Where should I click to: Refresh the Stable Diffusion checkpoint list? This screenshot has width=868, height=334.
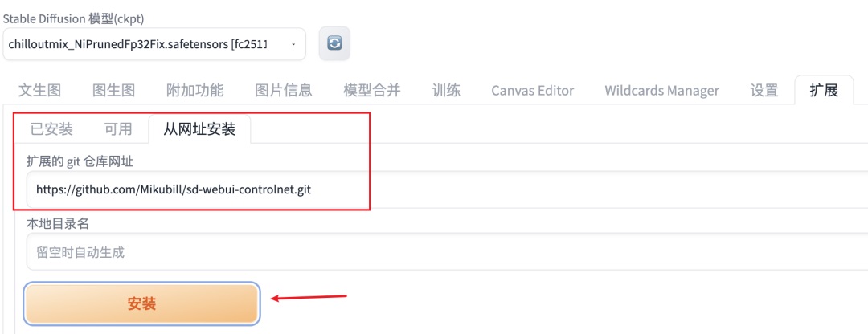(334, 43)
